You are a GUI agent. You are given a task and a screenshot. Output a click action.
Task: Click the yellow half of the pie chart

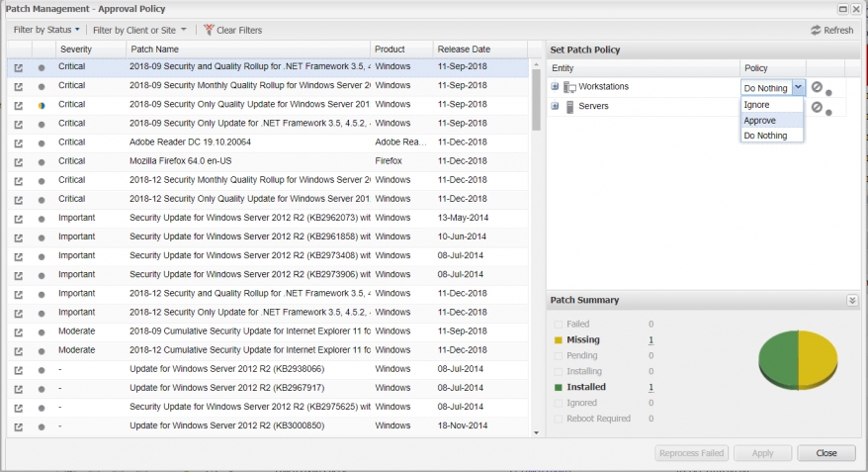point(819,359)
